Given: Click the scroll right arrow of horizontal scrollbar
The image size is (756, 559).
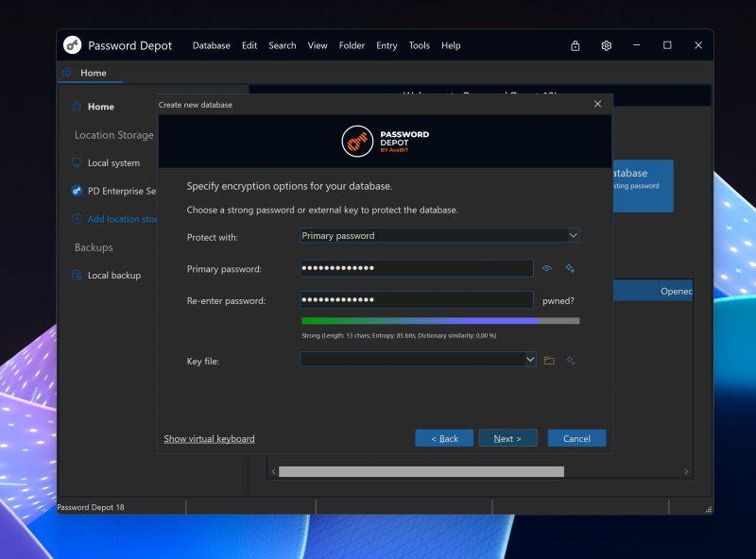Looking at the screenshot, I should (x=686, y=471).
